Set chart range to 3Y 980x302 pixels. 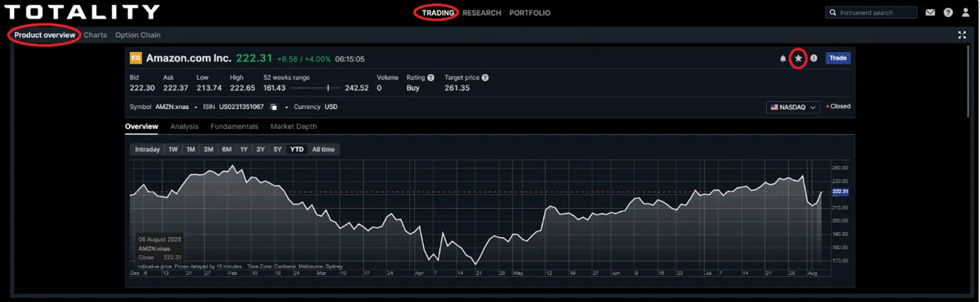coord(261,150)
